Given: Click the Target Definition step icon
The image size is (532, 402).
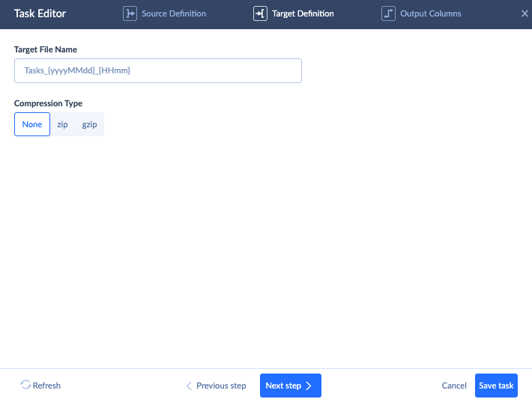Looking at the screenshot, I should click(x=260, y=13).
